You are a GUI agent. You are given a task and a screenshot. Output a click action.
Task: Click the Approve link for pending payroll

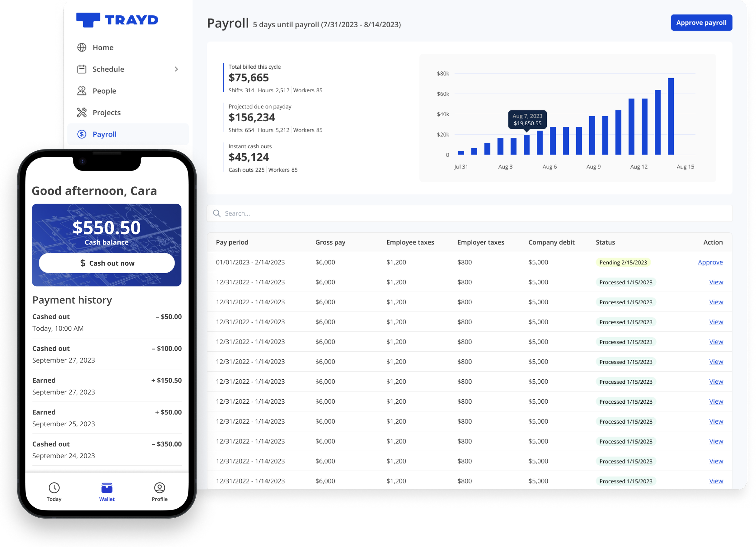pos(710,262)
